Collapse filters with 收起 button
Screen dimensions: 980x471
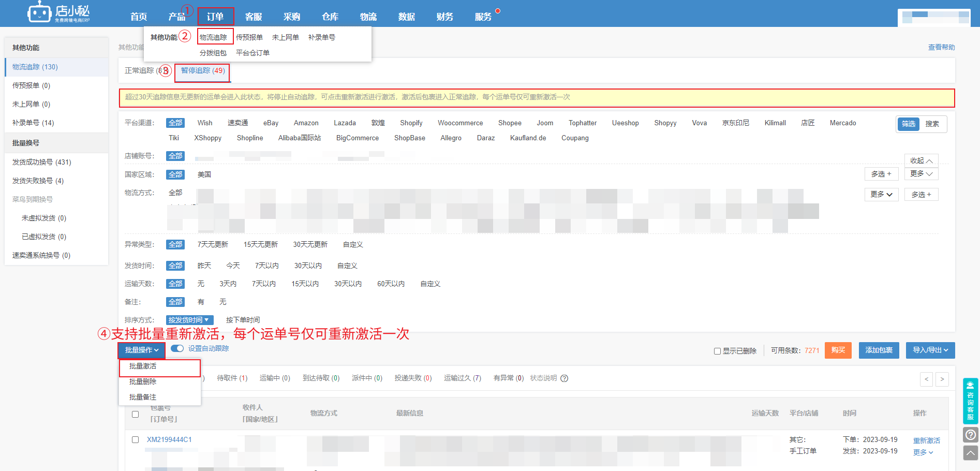click(922, 160)
